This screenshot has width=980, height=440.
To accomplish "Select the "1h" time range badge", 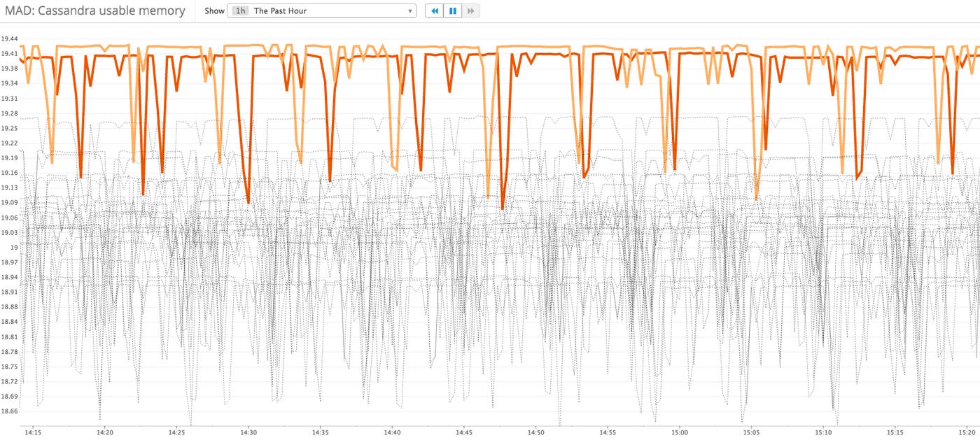I will [x=240, y=10].
